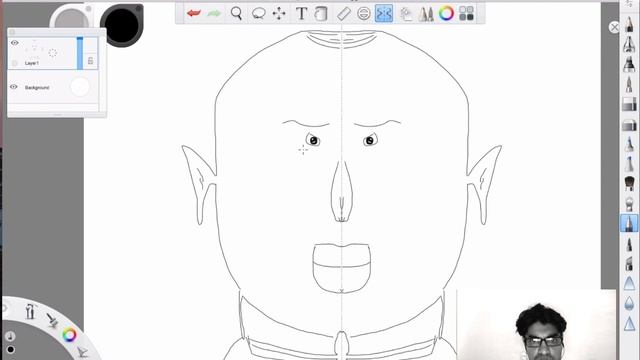The height and width of the screenshot is (360, 640).
Task: Select the first pencil brush in palette
Action: coord(629,24)
